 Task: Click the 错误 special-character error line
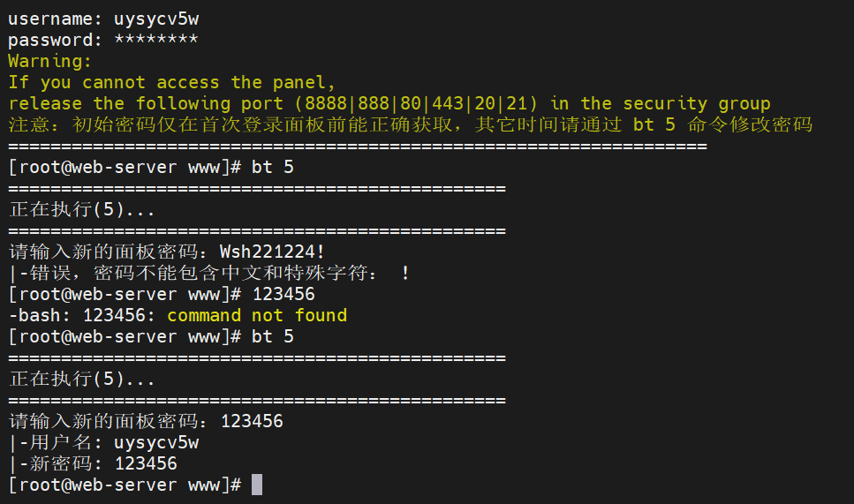[209, 273]
